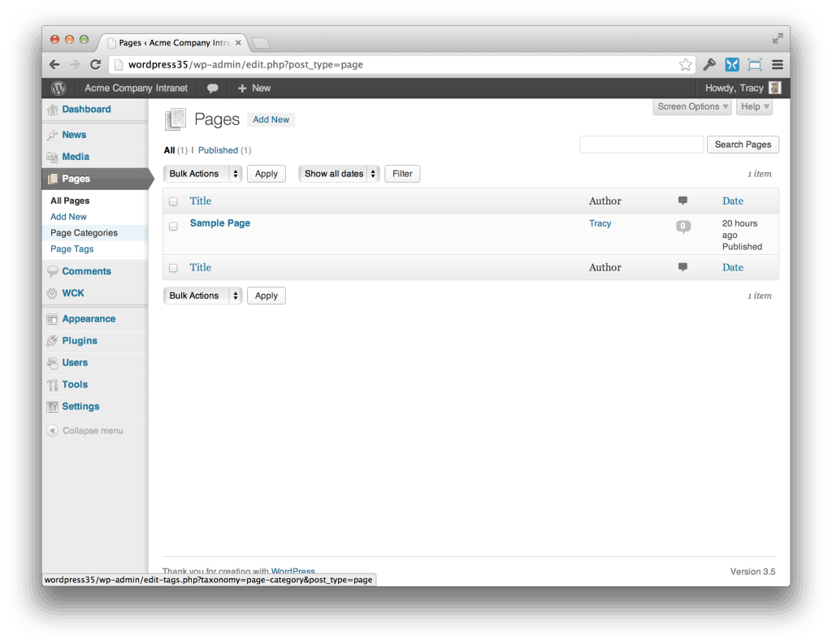Click comment count bubble for Sample Page
This screenshot has width=832, height=644.
(682, 227)
